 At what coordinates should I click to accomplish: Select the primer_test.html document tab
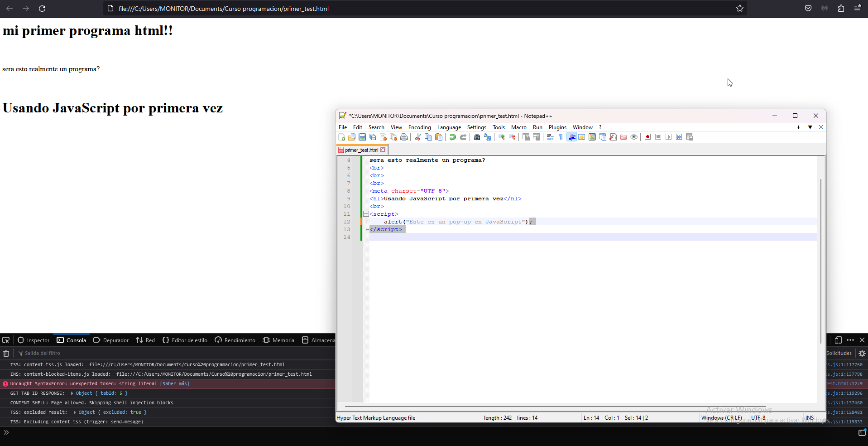(x=361, y=150)
